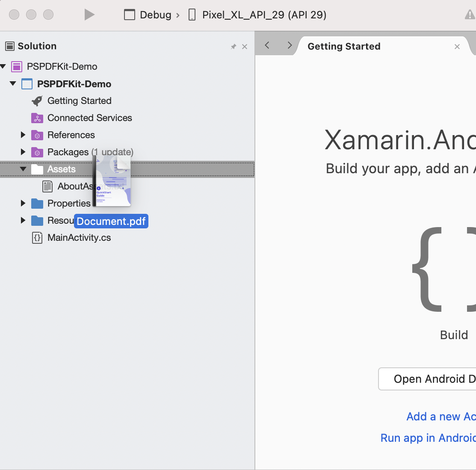Expand the Properties folder
The image size is (476, 470).
[x=23, y=203]
